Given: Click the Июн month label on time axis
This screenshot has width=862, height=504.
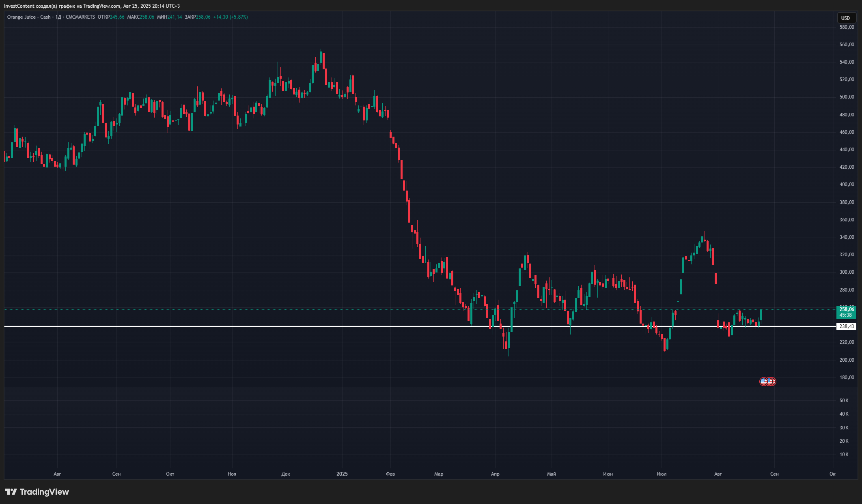Looking at the screenshot, I should click(608, 474).
